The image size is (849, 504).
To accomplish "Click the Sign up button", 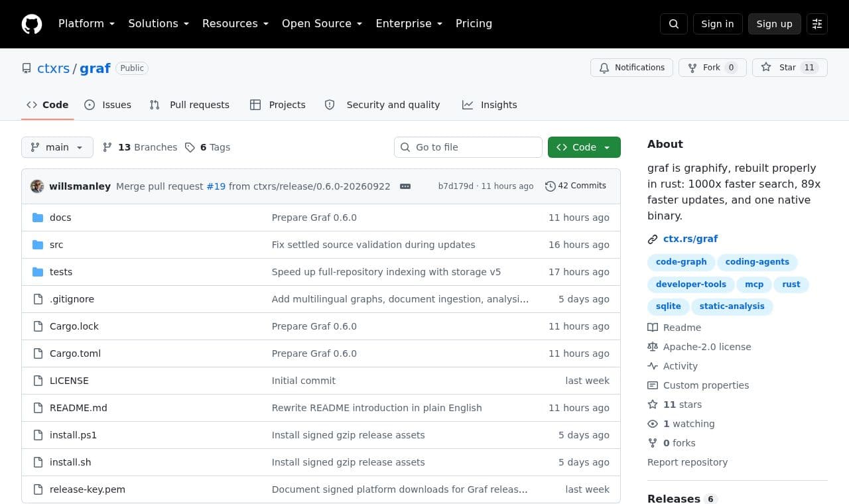I will [775, 24].
